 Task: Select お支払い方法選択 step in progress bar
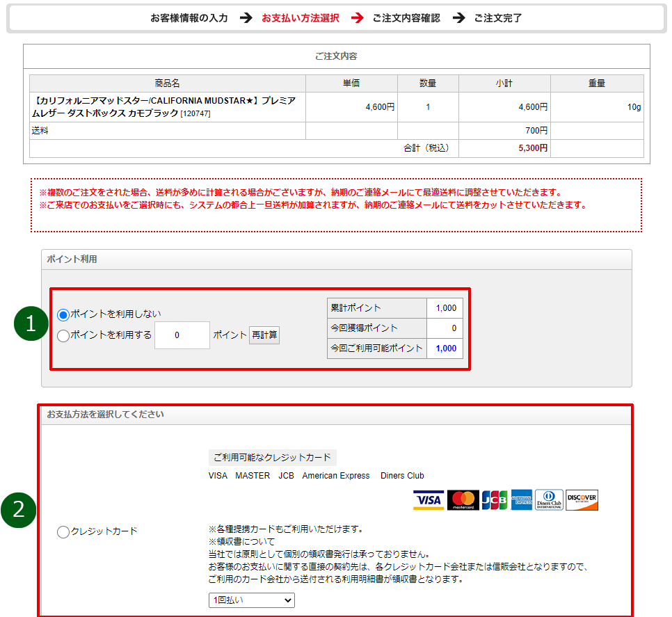pyautogui.click(x=301, y=18)
